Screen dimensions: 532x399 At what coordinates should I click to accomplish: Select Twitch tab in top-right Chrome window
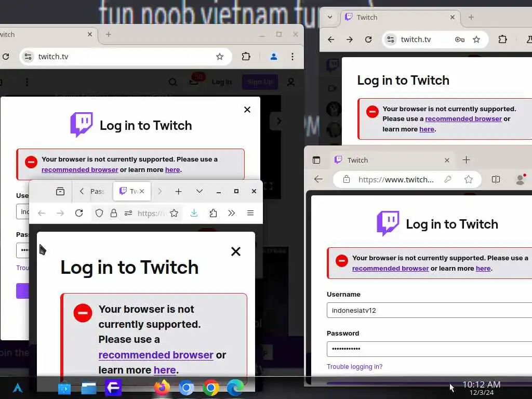pos(401,17)
